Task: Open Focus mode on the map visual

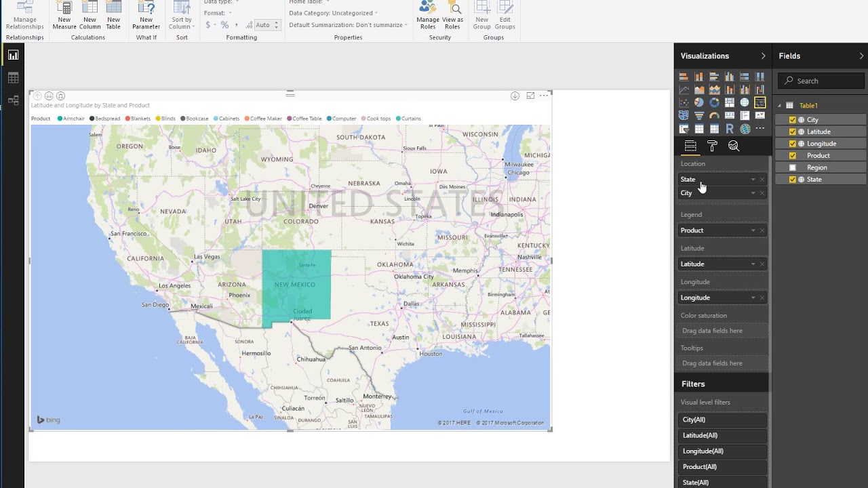Action: pos(530,96)
